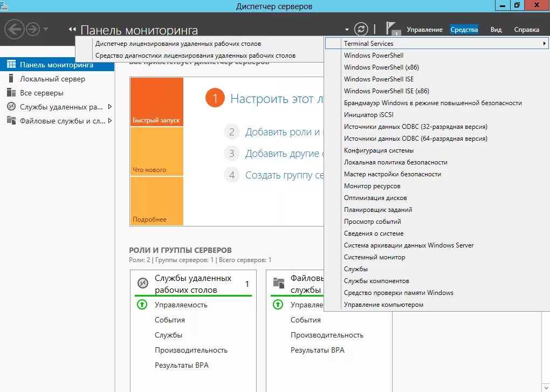Screen dimensions: 550x392
Task: Click the Локальный сервер sidebar icon
Action: [11, 79]
